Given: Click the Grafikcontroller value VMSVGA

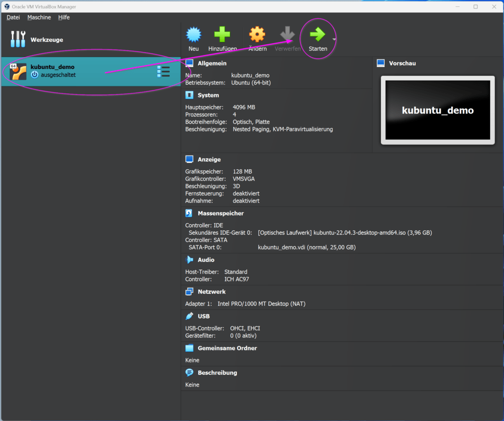Looking at the screenshot, I should (244, 179).
